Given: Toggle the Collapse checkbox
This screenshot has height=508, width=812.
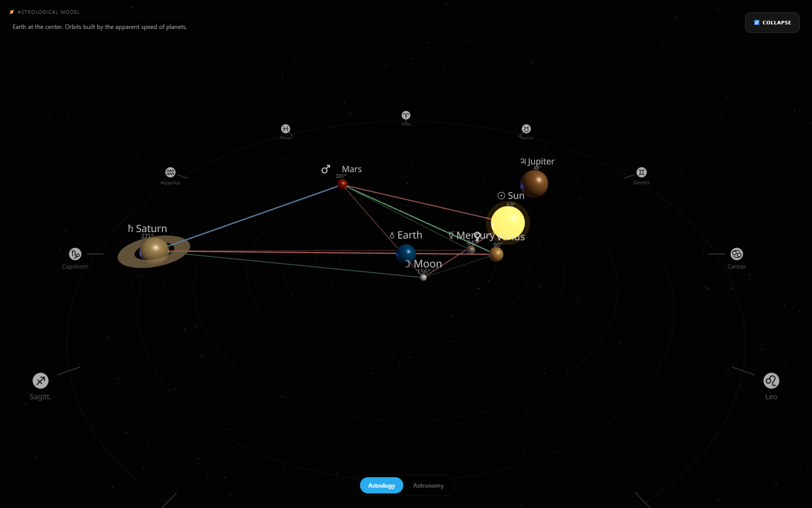Looking at the screenshot, I should [757, 22].
